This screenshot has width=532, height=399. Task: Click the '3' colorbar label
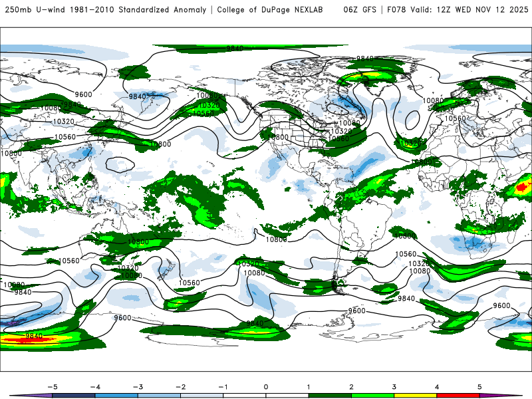394,387
